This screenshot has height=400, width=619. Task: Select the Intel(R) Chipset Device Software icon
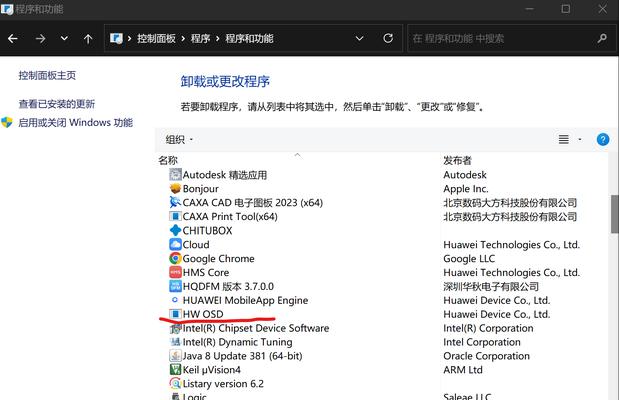pyautogui.click(x=175, y=328)
